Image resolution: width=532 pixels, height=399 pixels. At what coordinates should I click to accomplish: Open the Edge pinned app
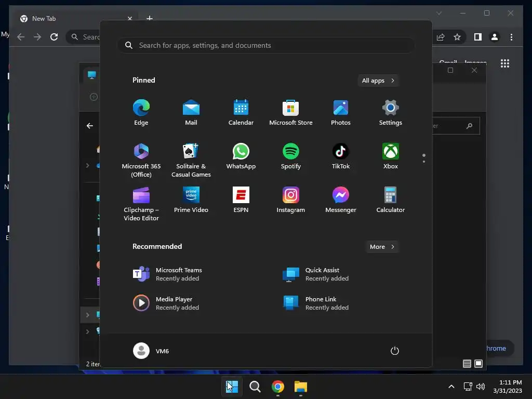(x=141, y=113)
